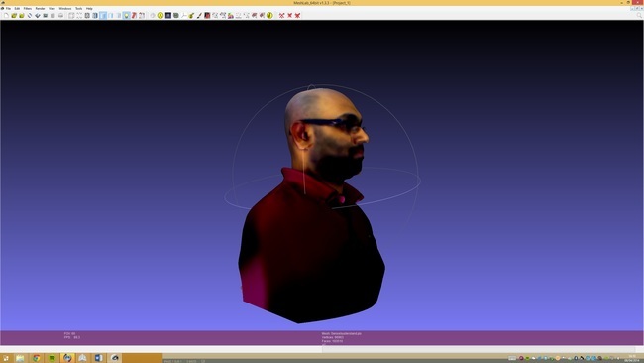Toggle the highlighted blue render mode button
Image resolution: width=644 pixels, height=363 pixels.
click(103, 15)
